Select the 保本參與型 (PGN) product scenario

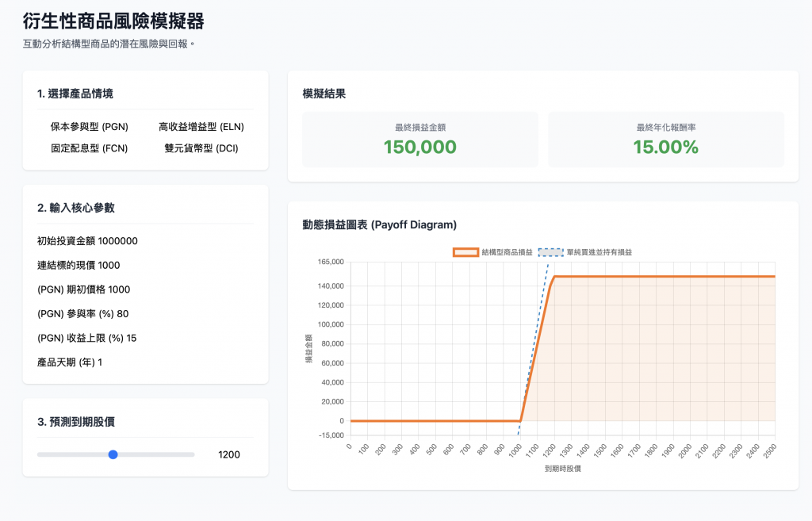point(89,127)
